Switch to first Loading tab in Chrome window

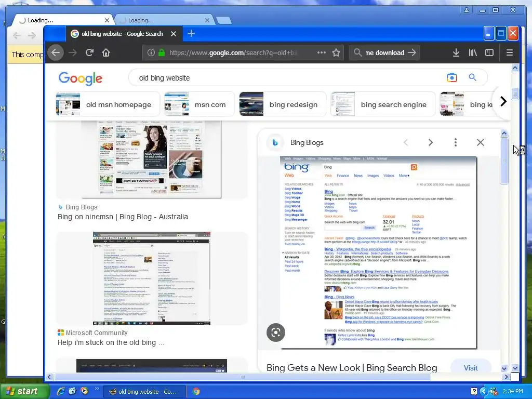tap(63, 20)
